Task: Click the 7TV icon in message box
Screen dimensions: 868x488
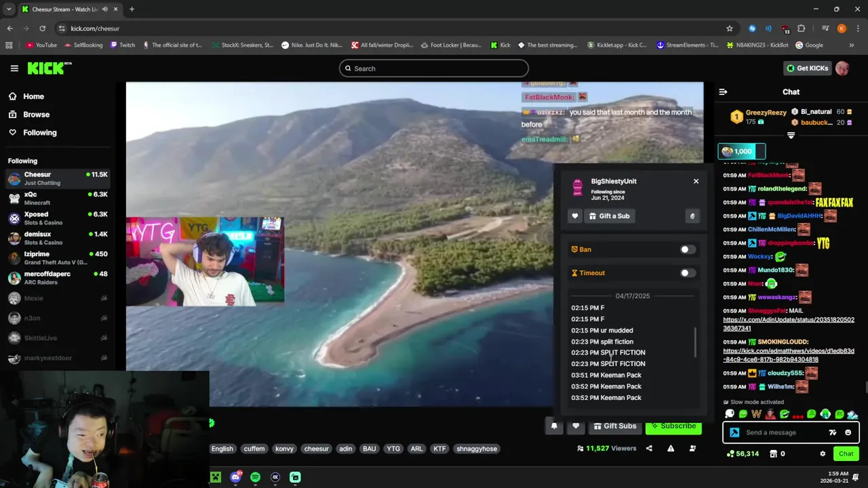Action: (x=832, y=432)
